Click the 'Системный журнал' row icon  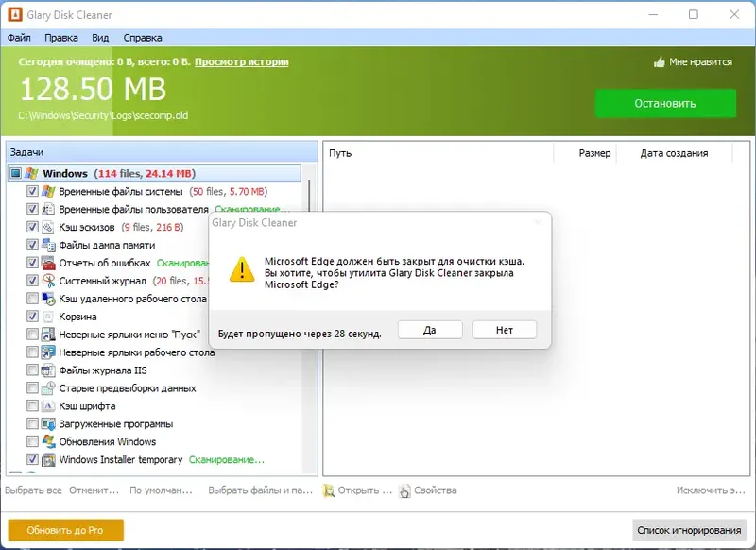coord(48,281)
